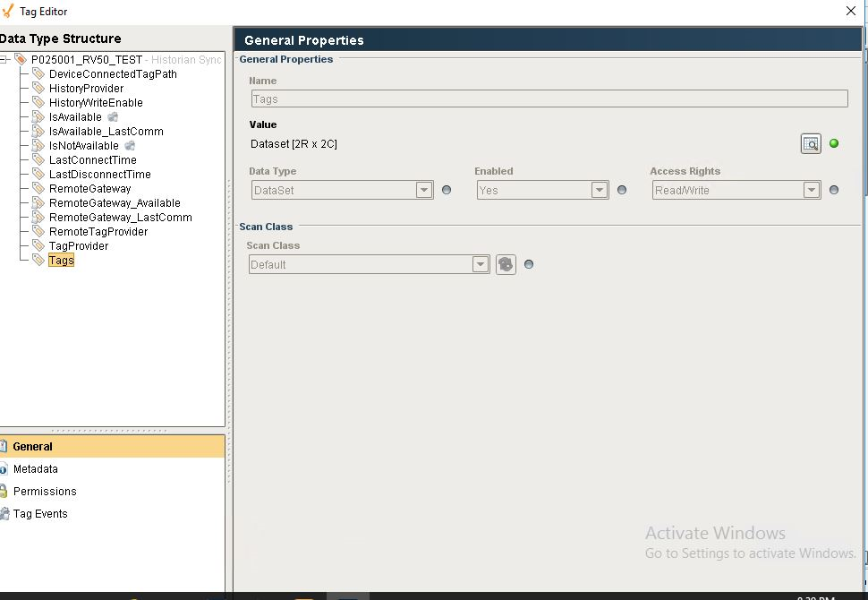Select RemoteGateway_Available tag
The width and height of the screenshot is (868, 600).
tap(115, 203)
